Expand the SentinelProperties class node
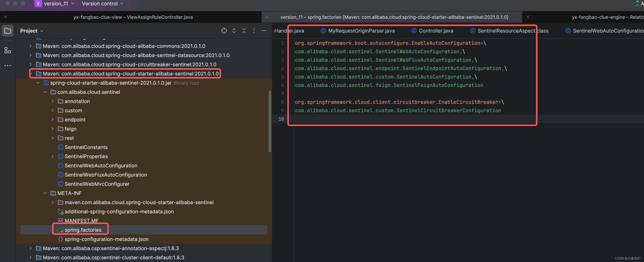Image resolution: width=644 pixels, height=262 pixels. click(x=52, y=156)
